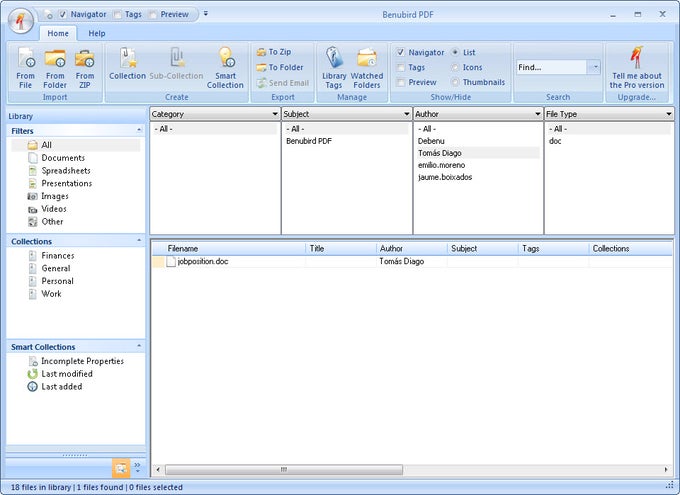This screenshot has width=680, height=495.
Task: Click the orange library pane button
Action: pyautogui.click(x=121, y=468)
